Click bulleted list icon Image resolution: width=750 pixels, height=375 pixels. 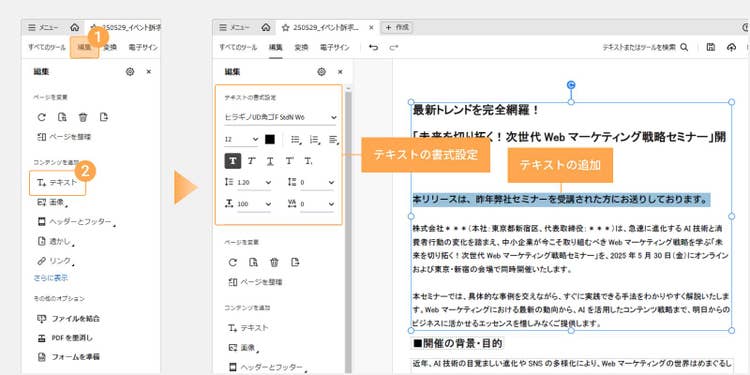click(296, 140)
